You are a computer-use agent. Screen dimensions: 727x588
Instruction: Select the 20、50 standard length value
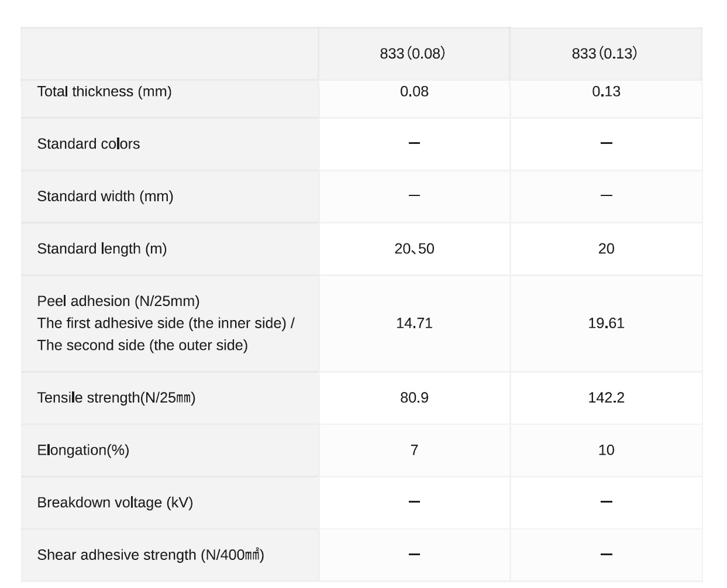click(x=414, y=249)
